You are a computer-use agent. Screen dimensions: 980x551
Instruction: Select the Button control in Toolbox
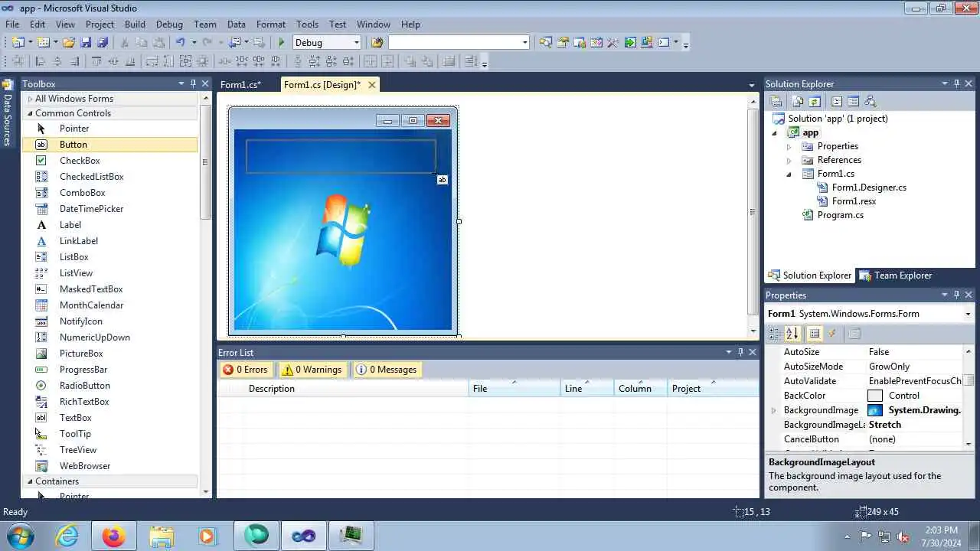point(110,145)
